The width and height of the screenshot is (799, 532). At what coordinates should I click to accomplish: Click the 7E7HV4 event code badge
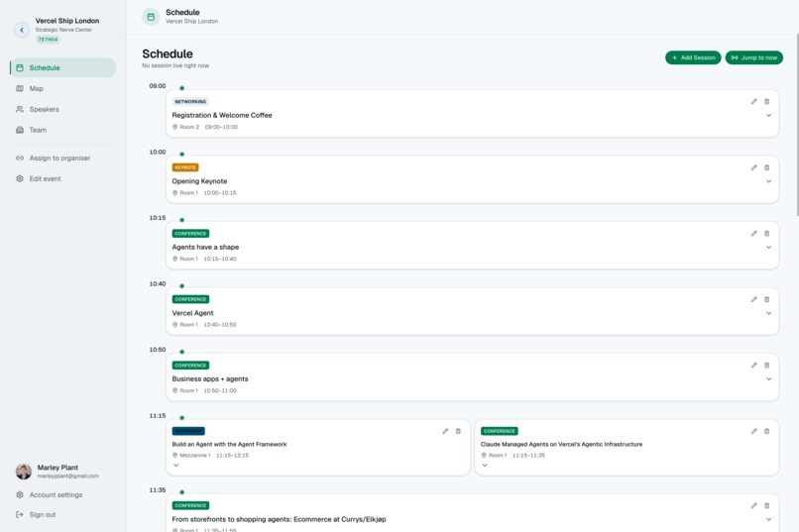point(48,40)
